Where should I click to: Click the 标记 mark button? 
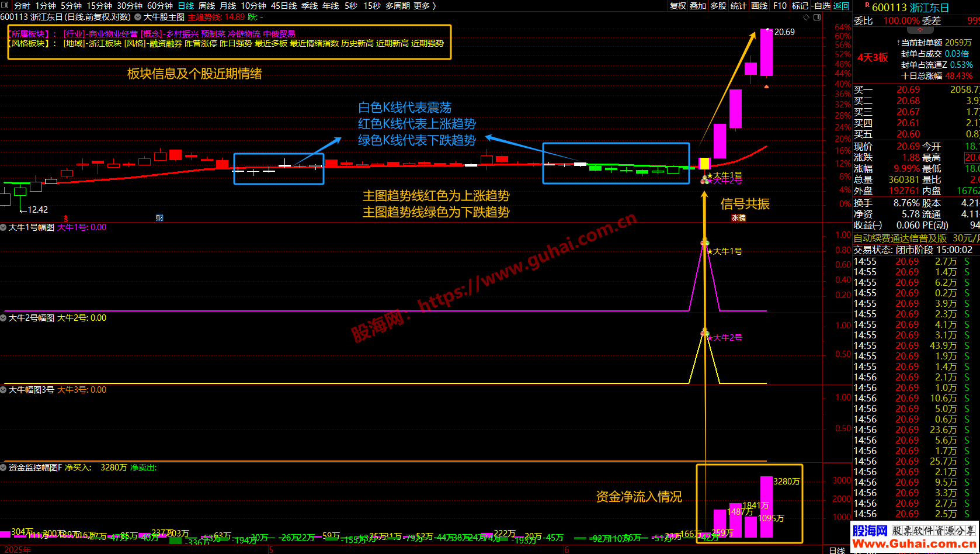coord(800,6)
